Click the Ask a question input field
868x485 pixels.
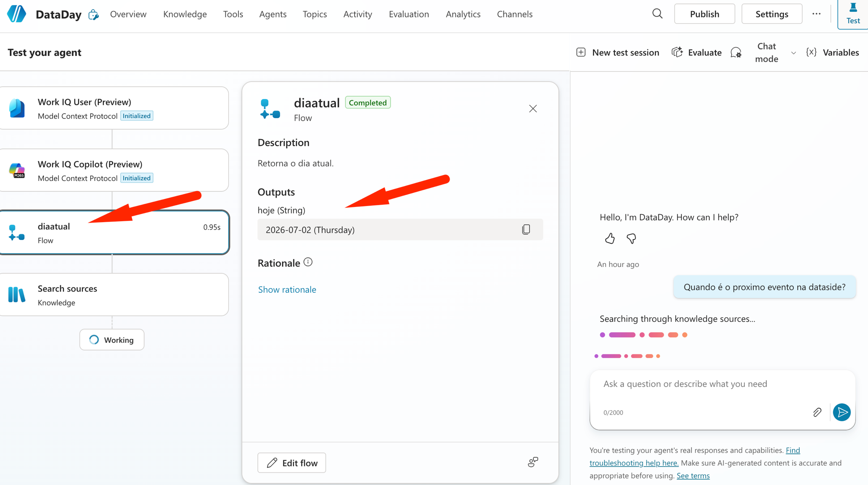click(722, 384)
